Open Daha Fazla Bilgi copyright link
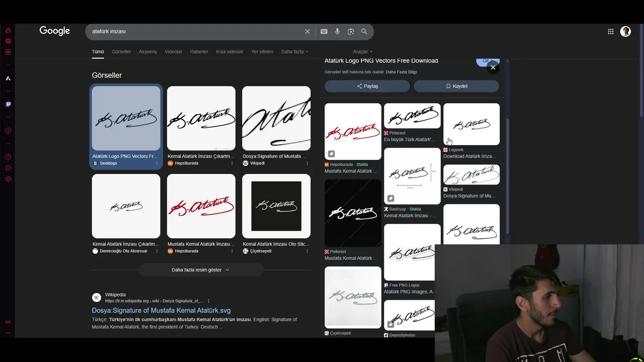 point(401,72)
